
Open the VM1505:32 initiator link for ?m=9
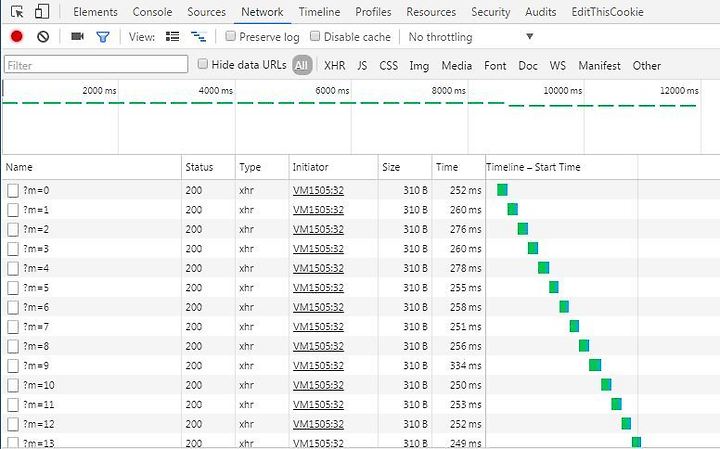point(318,366)
